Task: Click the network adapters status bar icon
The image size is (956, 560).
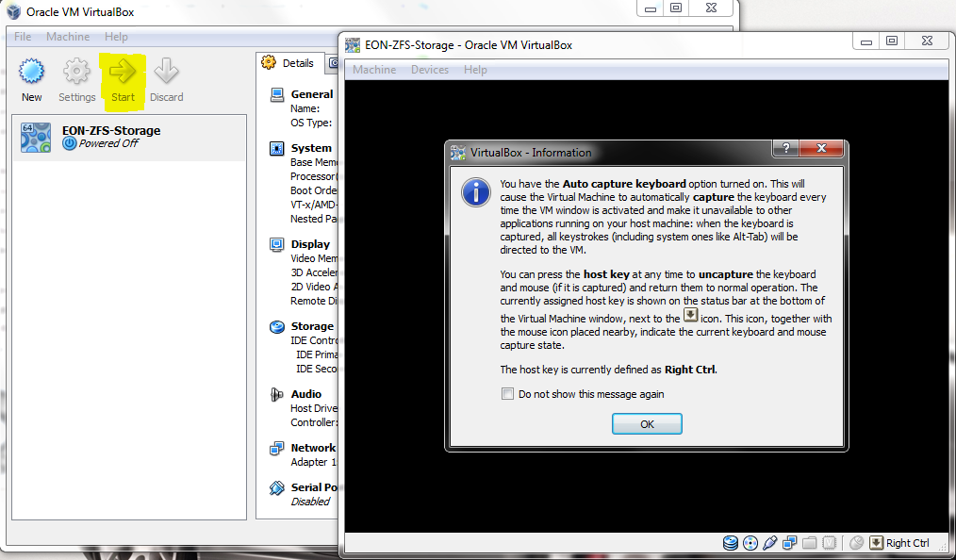Action: pos(790,543)
